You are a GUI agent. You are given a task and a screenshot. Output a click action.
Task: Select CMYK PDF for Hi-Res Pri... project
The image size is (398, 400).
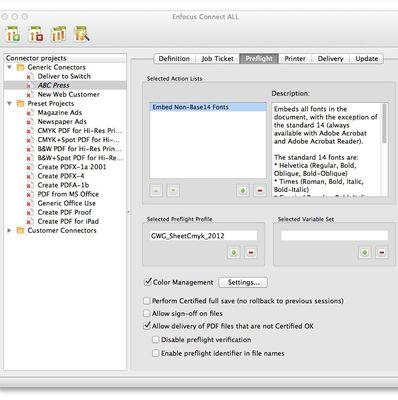point(80,131)
